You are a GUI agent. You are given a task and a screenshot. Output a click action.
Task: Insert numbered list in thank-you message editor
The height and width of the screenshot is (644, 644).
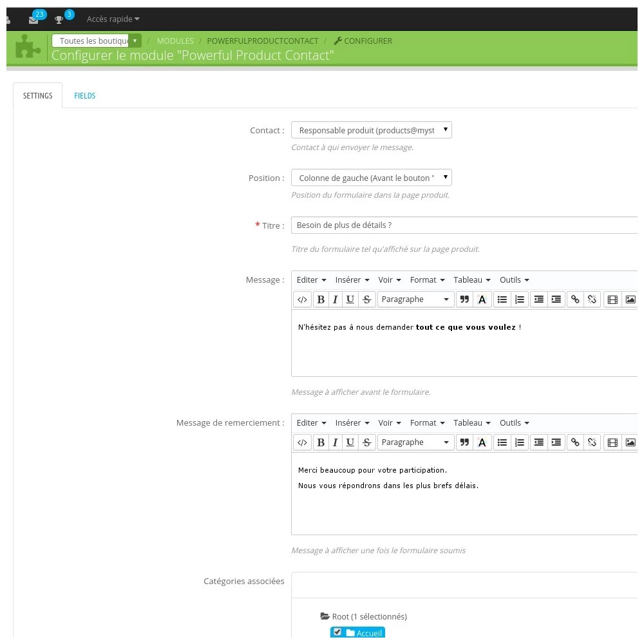520,442
